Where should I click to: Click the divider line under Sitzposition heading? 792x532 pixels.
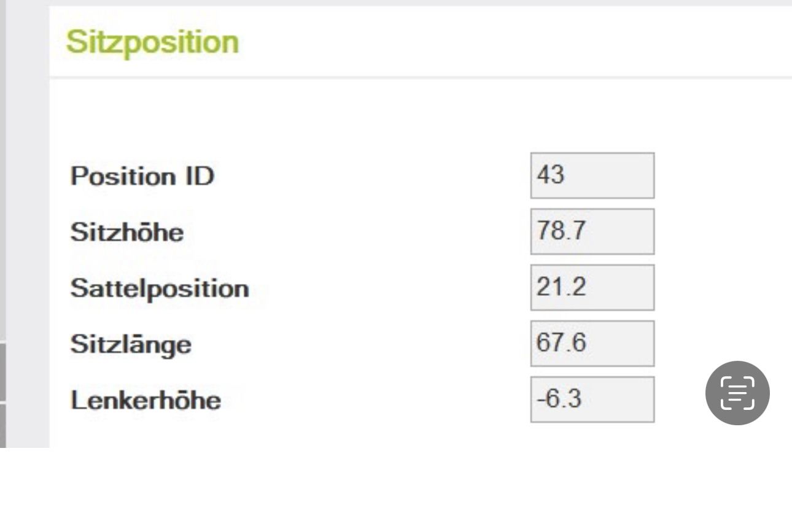click(421, 77)
